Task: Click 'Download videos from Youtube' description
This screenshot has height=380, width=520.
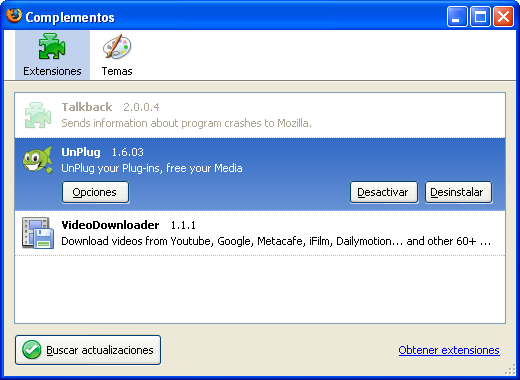Action: [x=276, y=241]
